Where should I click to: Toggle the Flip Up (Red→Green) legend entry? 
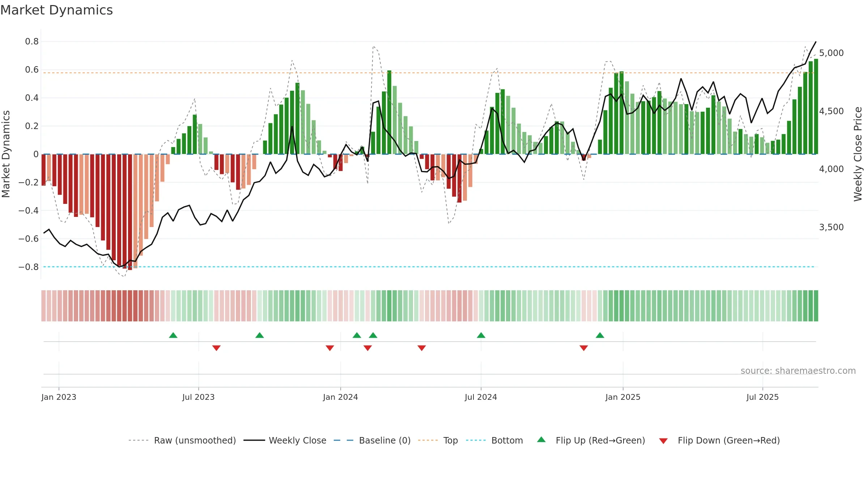[591, 440]
